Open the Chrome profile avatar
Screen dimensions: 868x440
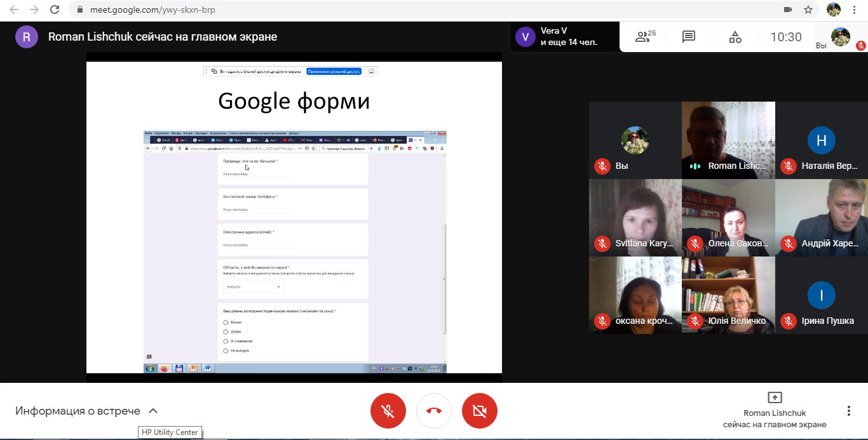pyautogui.click(x=834, y=10)
